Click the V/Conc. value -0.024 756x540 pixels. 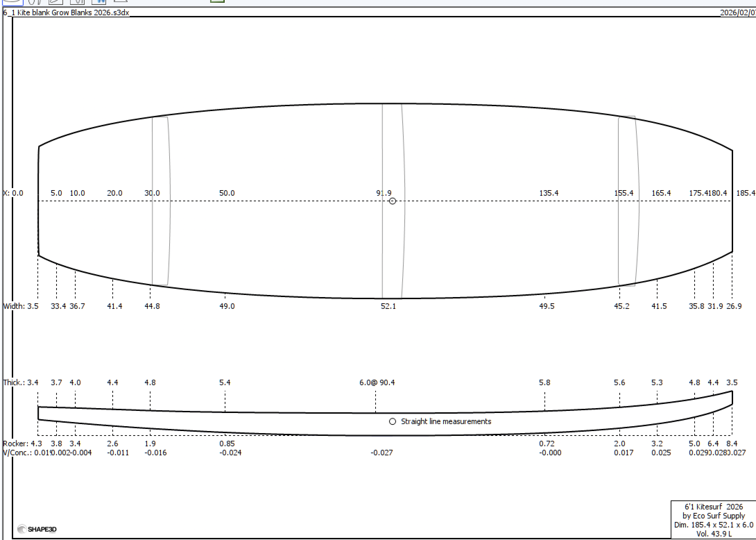coord(230,453)
